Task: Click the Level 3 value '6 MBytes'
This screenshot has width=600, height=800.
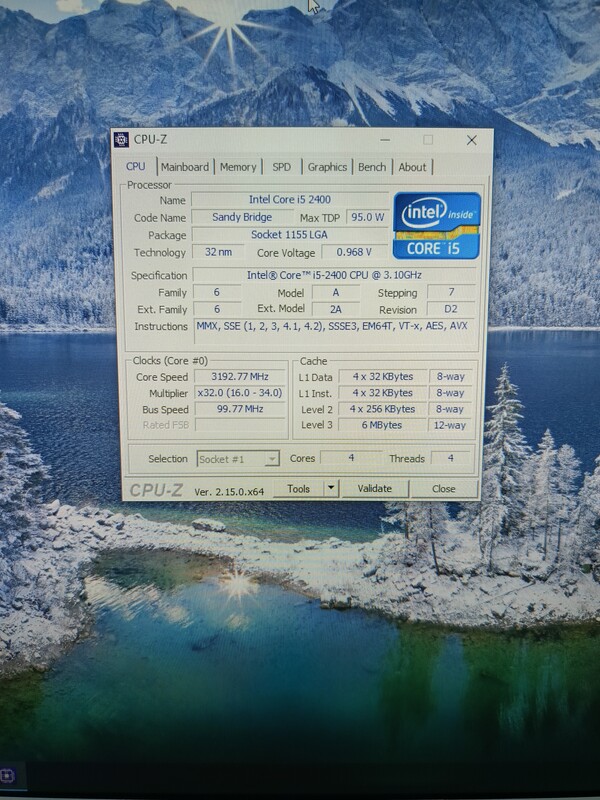Action: pos(383,425)
